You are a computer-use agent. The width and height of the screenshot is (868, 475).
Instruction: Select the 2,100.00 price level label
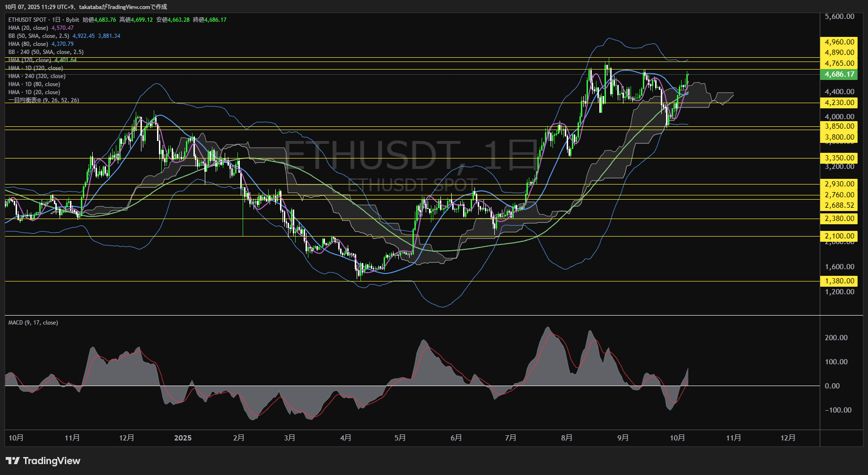(x=839, y=236)
